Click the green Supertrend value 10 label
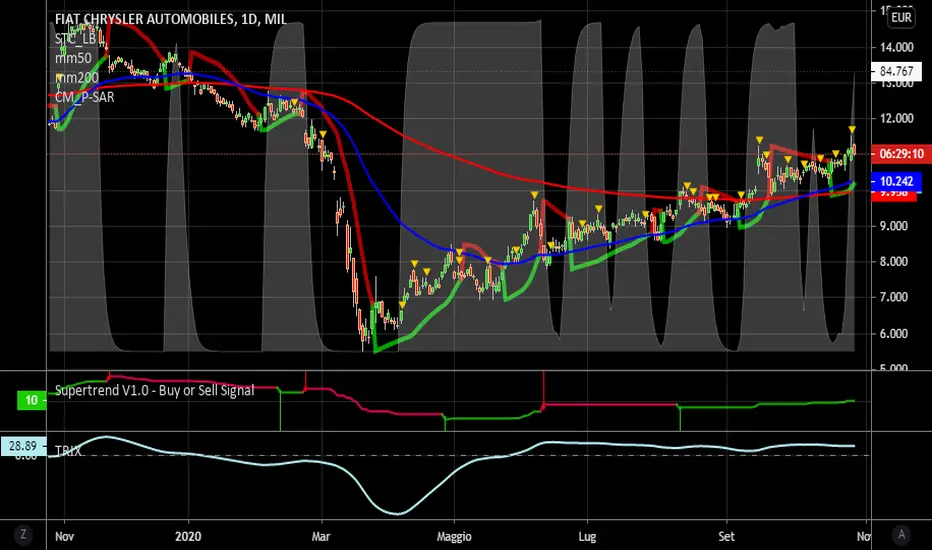The height and width of the screenshot is (550, 932). point(32,400)
